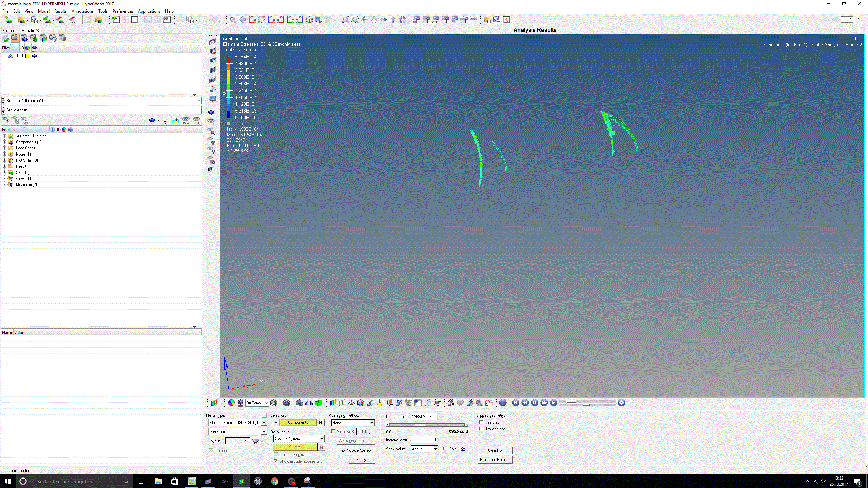Open the Show values Above dropdown
This screenshot has width=868, height=488.
(435, 449)
